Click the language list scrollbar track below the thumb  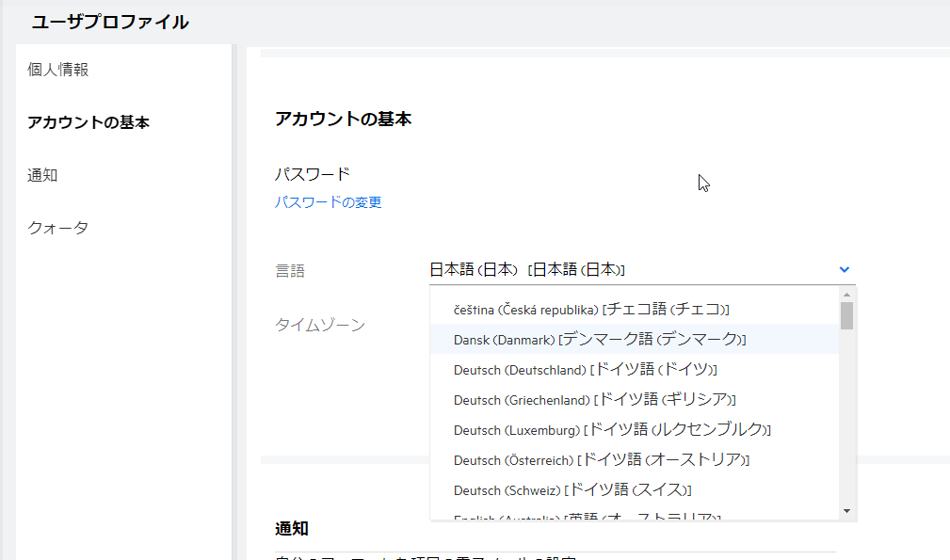[847, 424]
